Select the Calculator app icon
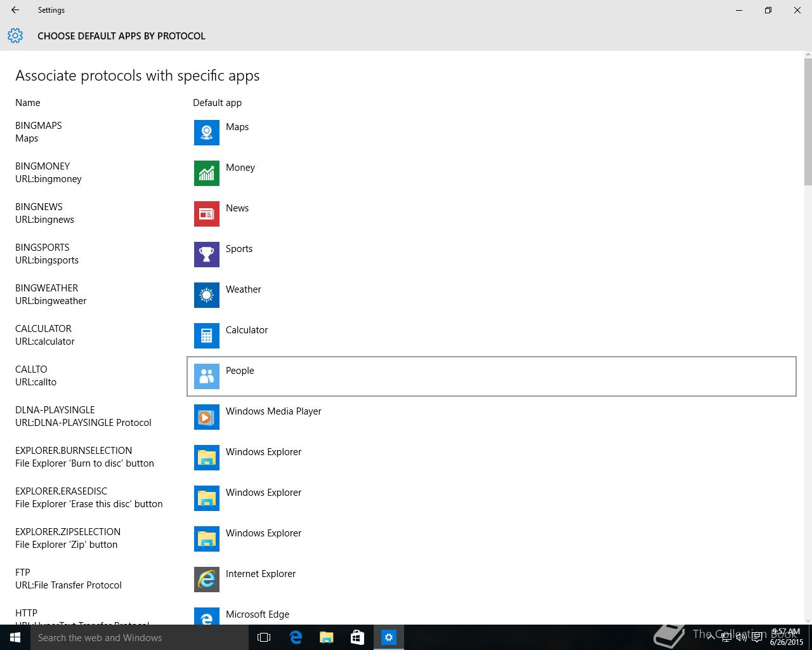This screenshot has width=812, height=650. 206,336
